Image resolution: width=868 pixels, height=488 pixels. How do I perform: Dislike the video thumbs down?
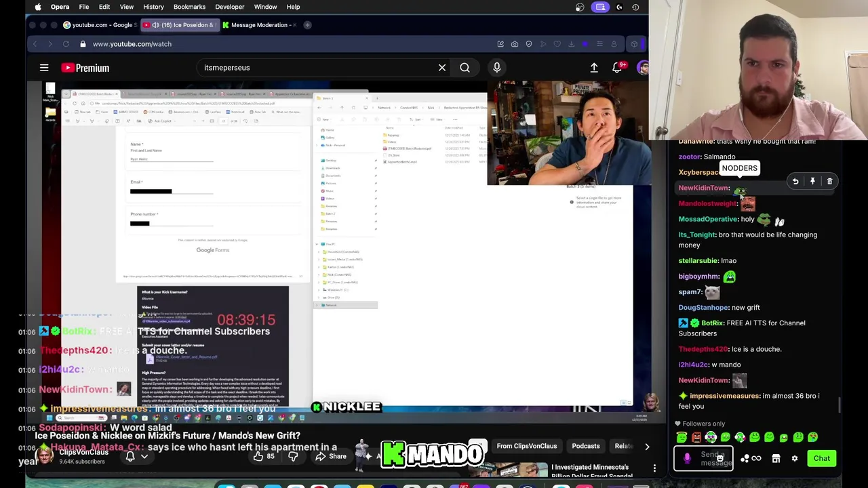click(x=293, y=456)
